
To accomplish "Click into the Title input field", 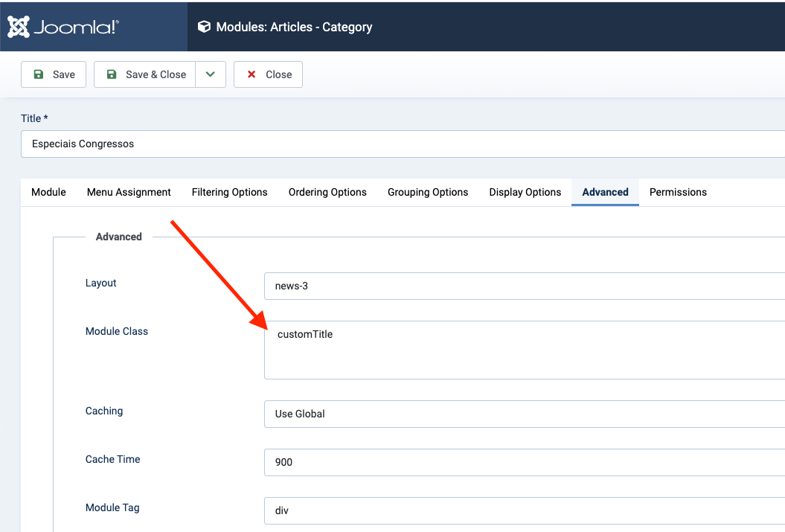I will (402, 144).
